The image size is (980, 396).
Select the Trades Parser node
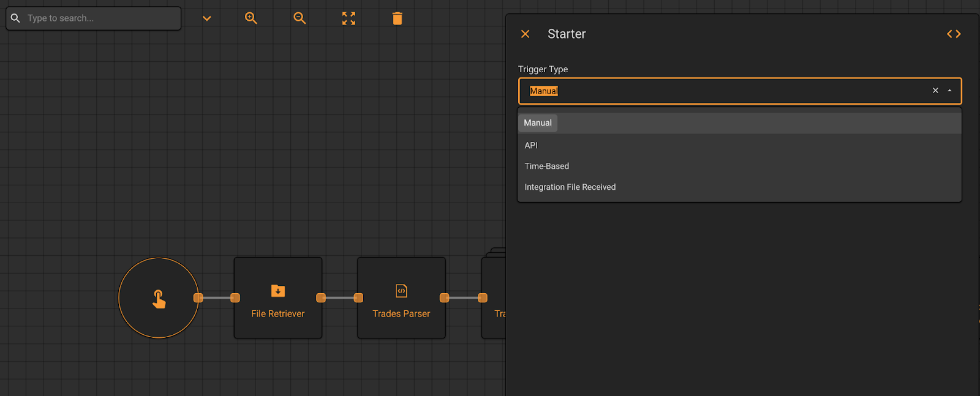point(401,298)
